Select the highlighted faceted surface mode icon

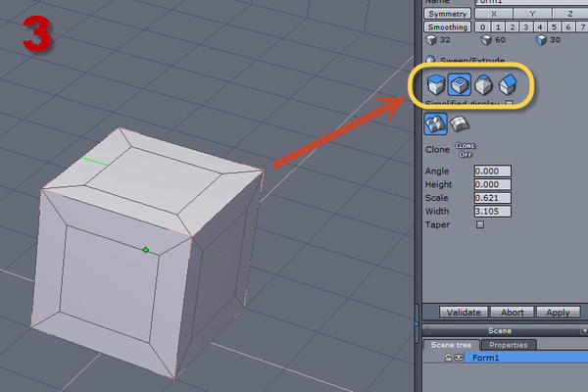point(436,123)
